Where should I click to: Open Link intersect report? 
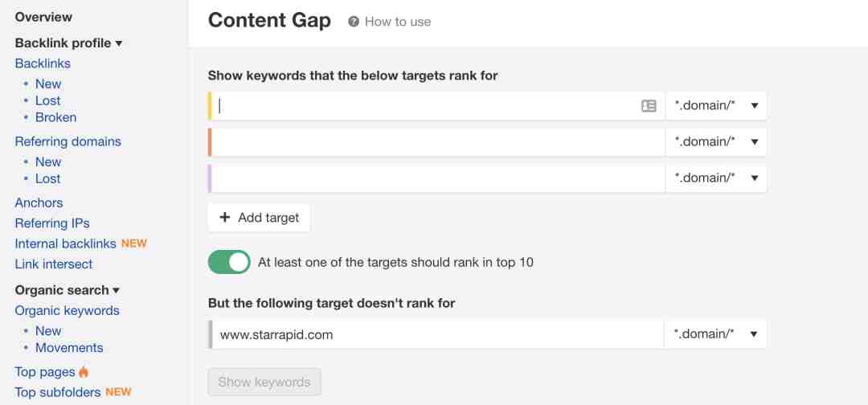pos(54,264)
